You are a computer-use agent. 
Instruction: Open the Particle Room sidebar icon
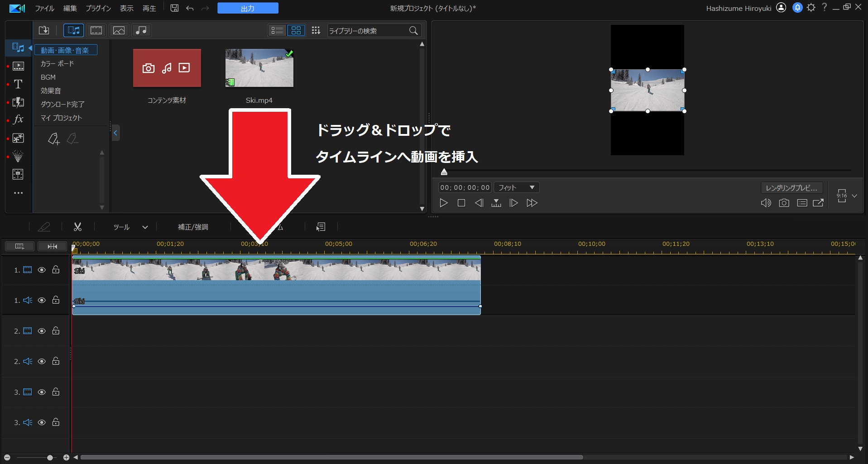[18, 156]
